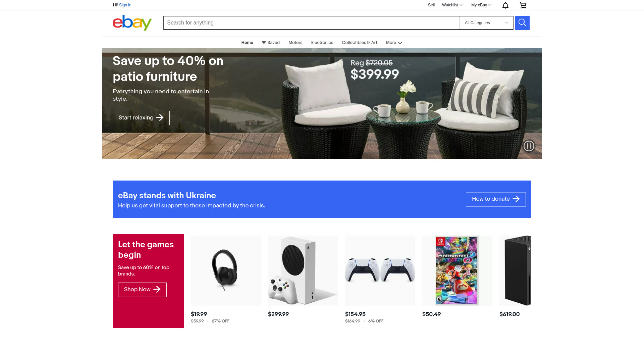Click the Sign in link

point(125,5)
